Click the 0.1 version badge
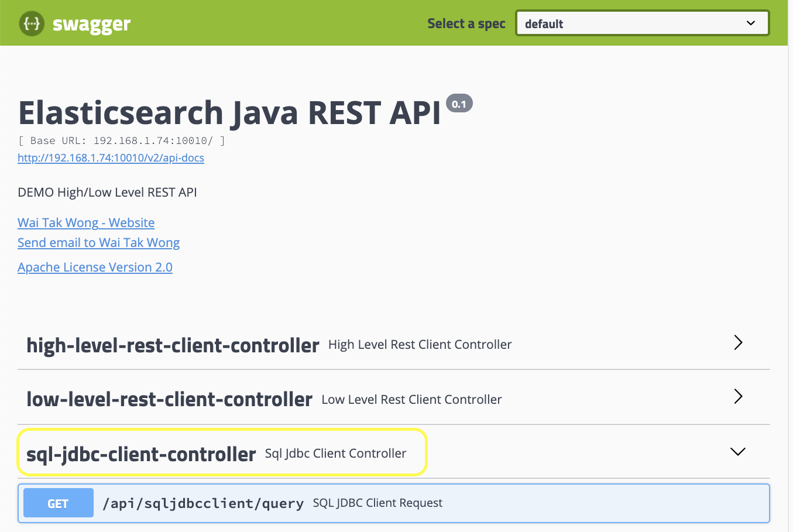 460,103
